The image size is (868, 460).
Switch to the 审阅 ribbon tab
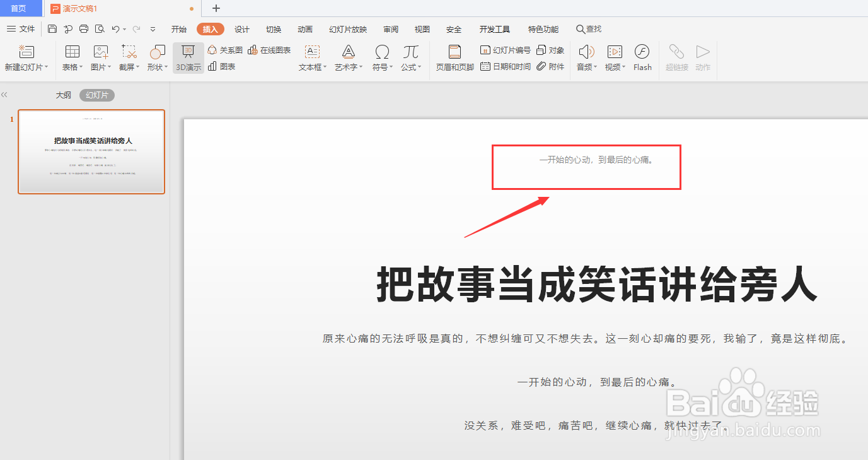click(391, 30)
